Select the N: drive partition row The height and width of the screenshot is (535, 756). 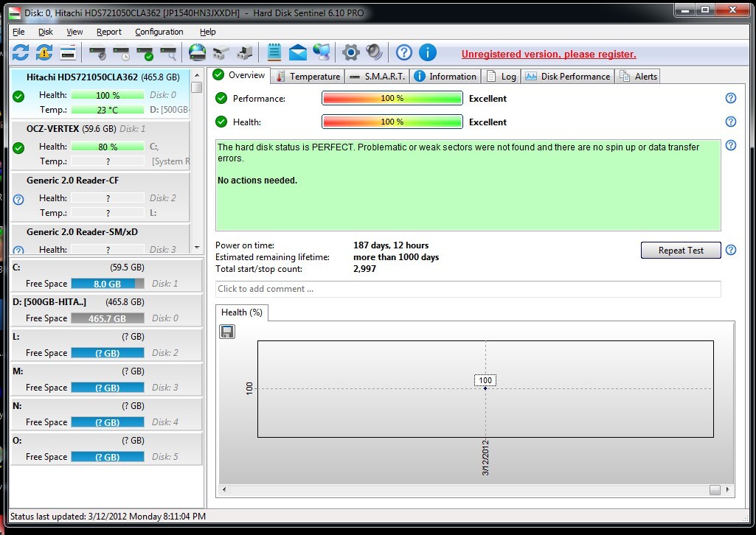click(x=106, y=413)
